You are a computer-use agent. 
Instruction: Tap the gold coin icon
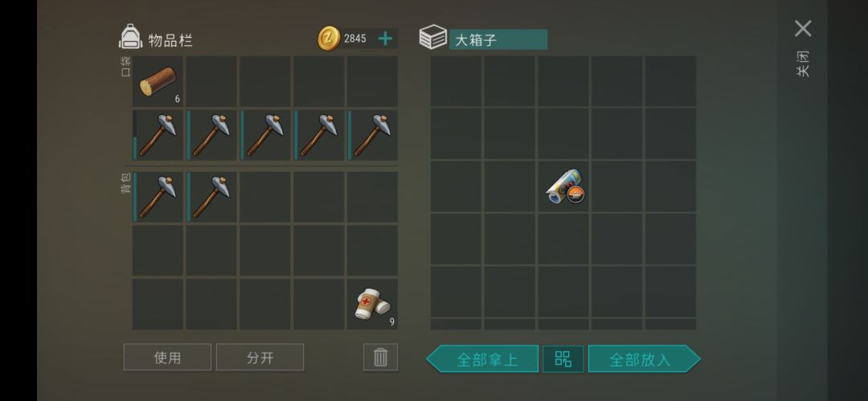329,39
